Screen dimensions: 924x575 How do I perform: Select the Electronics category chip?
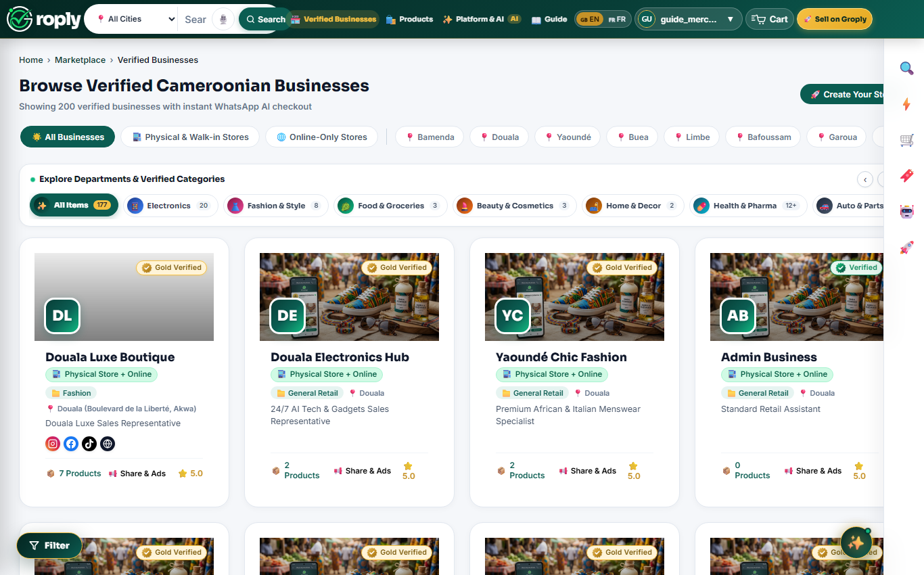(x=170, y=206)
